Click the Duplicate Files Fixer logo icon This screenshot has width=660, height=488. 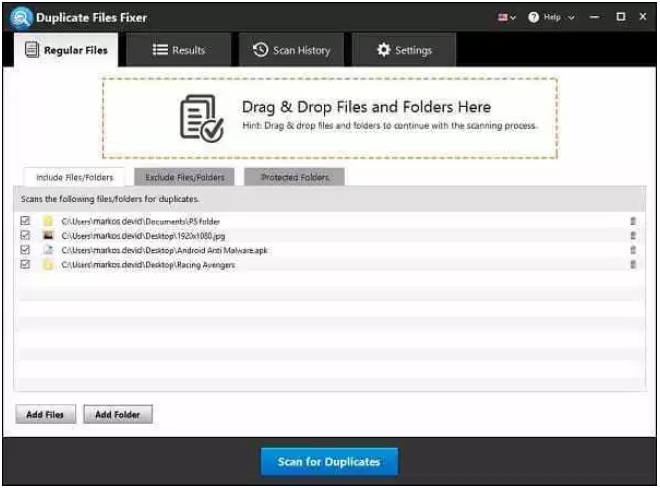click(21, 17)
